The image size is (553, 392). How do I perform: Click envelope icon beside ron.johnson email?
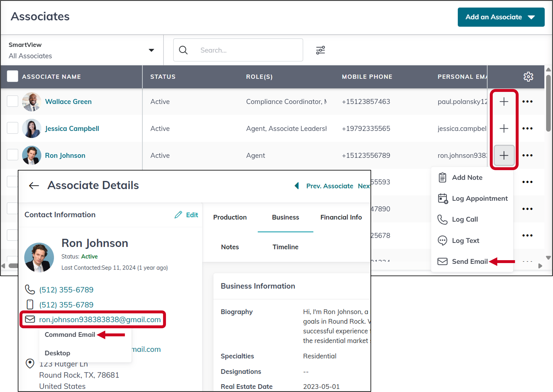point(30,319)
